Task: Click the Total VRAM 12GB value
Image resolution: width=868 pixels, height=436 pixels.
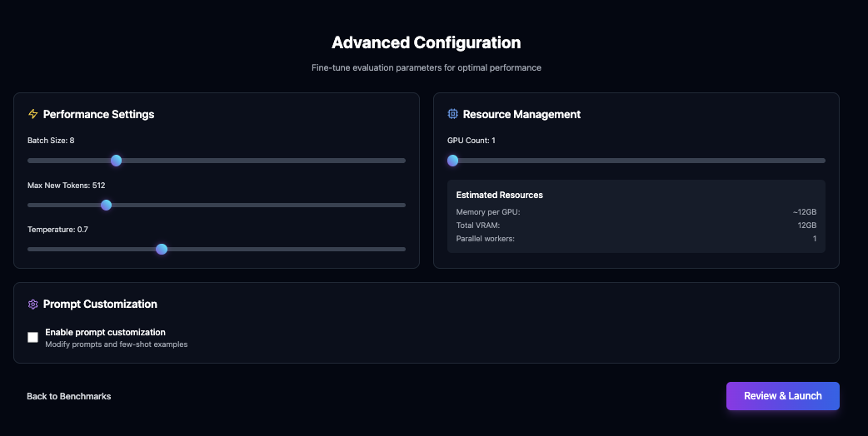Action: click(x=806, y=225)
